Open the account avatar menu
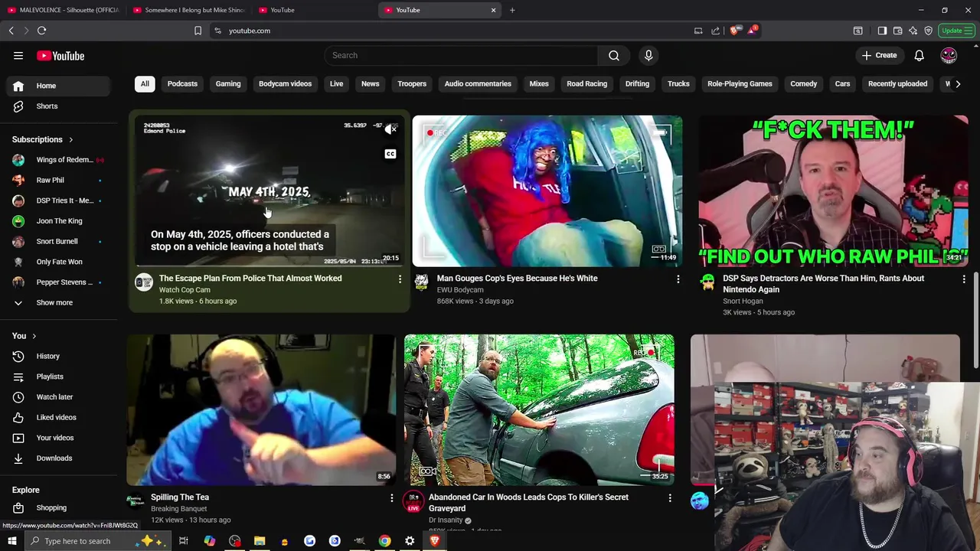 pyautogui.click(x=949, y=55)
